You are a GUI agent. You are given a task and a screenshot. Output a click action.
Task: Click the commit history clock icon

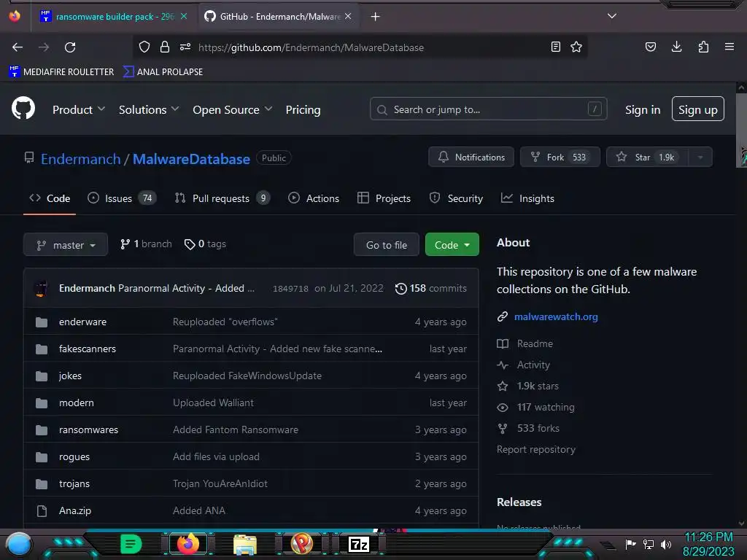pos(401,289)
